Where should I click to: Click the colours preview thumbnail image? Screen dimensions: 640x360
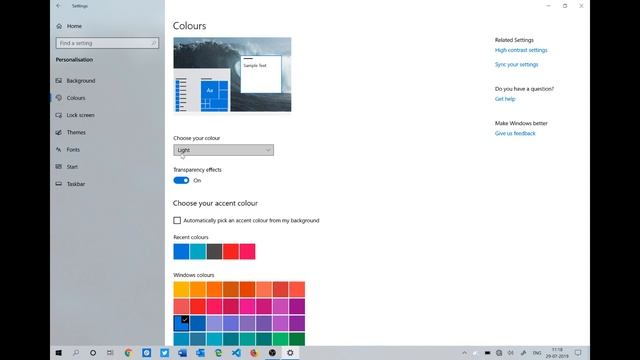click(x=232, y=75)
